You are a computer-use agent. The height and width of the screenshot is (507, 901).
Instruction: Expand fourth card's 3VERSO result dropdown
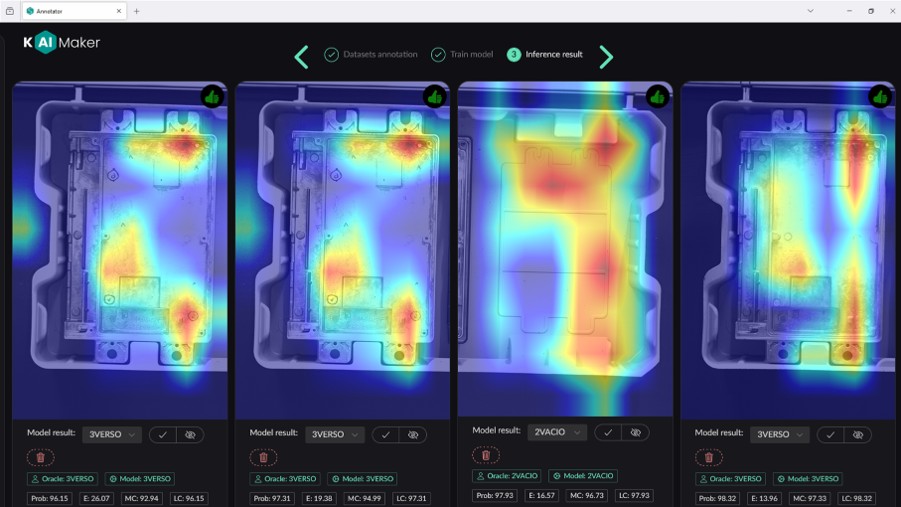point(780,435)
